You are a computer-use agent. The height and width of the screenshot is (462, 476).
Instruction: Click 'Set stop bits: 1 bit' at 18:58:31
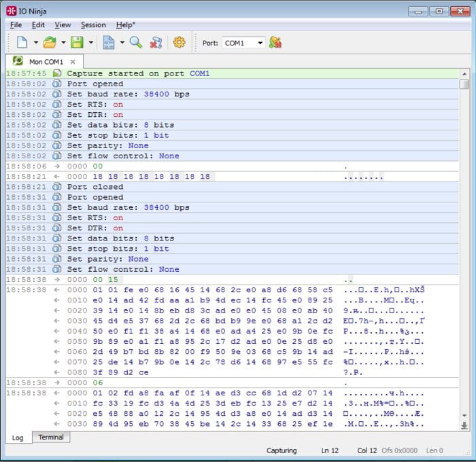pyautogui.click(x=233, y=249)
